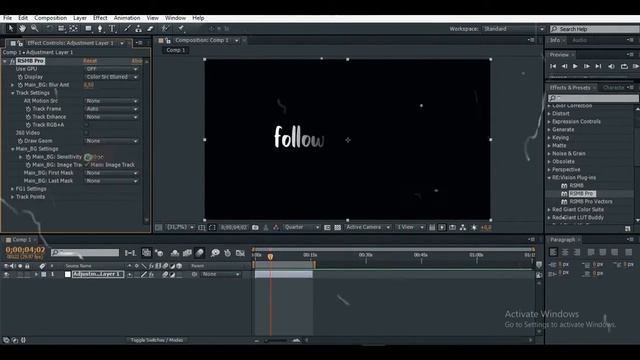This screenshot has width=640, height=360.
Task: Select the Roto Brush tool
Action: click(x=165, y=29)
